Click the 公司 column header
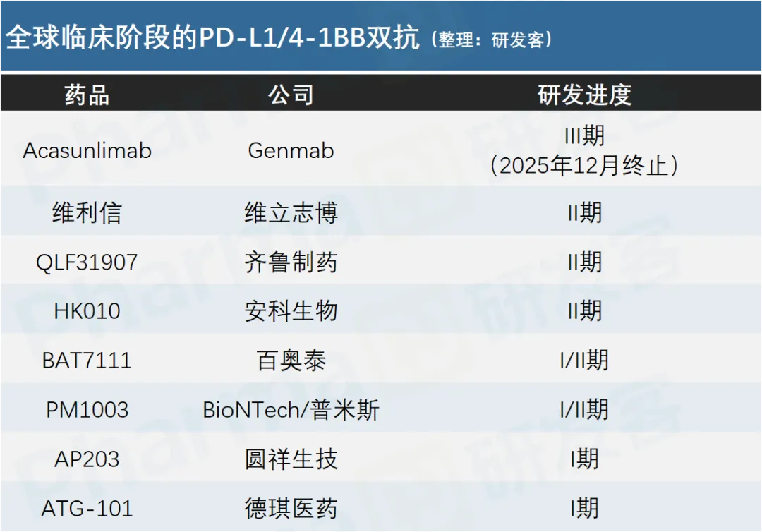Viewport: 762px width, 532px height. click(291, 95)
